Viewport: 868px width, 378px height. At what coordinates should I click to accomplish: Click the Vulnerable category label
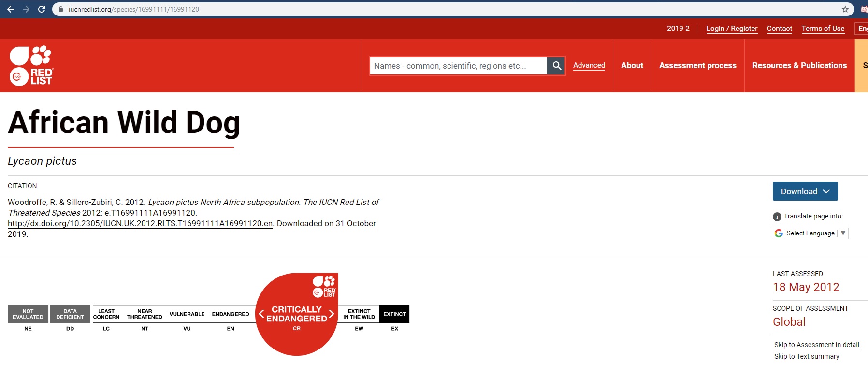pos(187,314)
